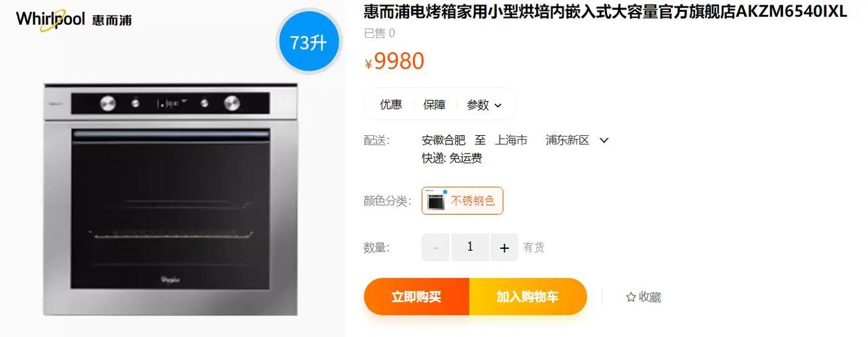The height and width of the screenshot is (337, 868).
Task: Click the main oven product image
Action: click(171, 199)
